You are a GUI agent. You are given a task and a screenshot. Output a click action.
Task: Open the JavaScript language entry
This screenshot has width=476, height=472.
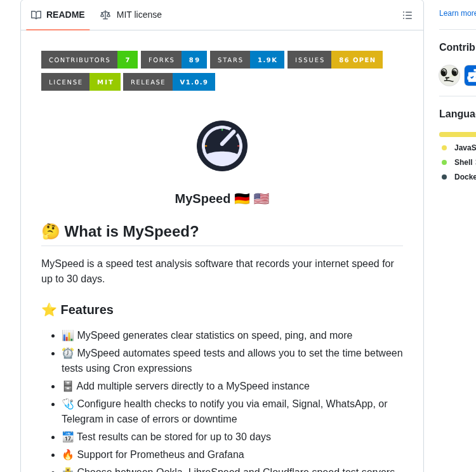pyautogui.click(x=465, y=148)
